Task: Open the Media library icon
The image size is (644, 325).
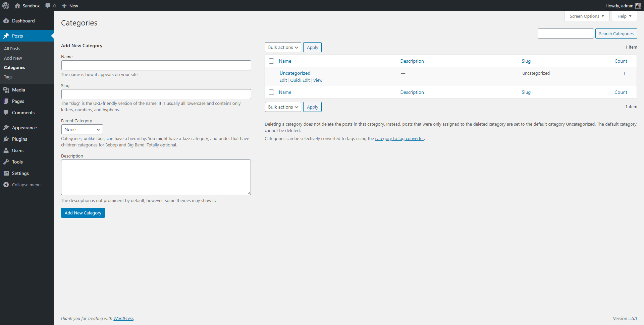Action: (7, 90)
